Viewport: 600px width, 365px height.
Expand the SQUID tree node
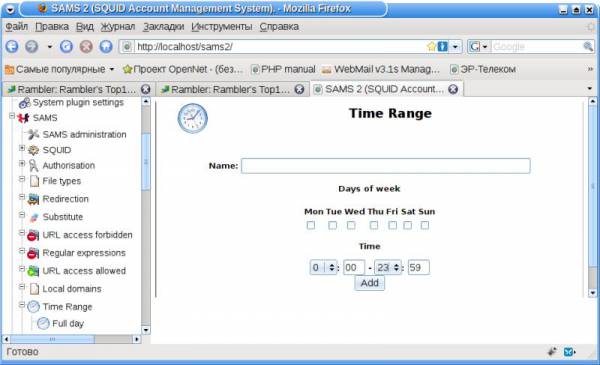[x=22, y=148]
